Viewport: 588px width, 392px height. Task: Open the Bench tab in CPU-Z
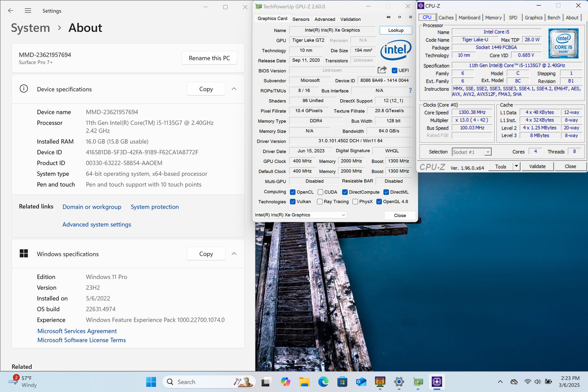point(554,18)
